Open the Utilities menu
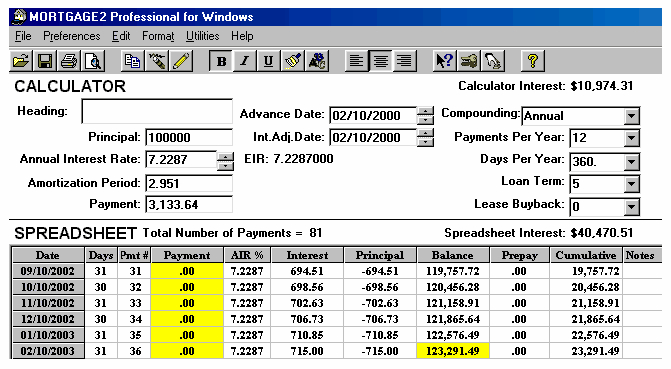 pyautogui.click(x=202, y=36)
